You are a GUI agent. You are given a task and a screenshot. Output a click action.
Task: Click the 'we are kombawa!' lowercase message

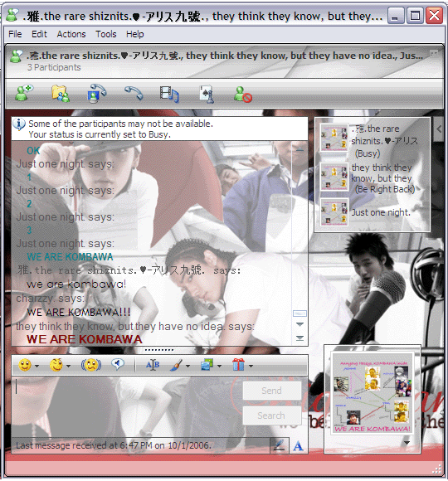tap(76, 284)
